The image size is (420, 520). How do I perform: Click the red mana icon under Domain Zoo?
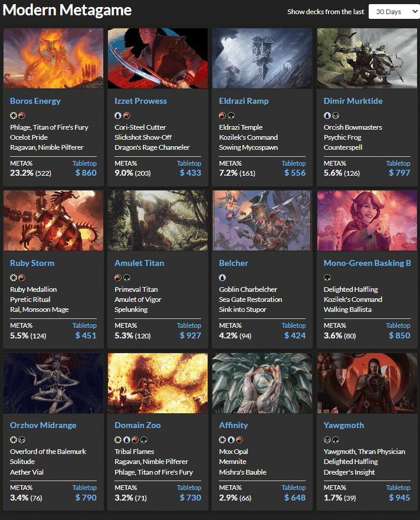coord(135,440)
